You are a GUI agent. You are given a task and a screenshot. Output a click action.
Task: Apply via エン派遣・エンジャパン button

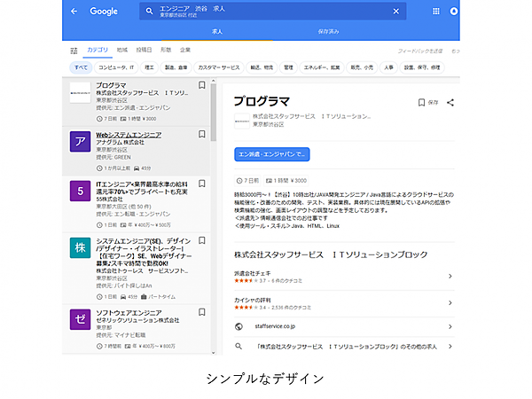[271, 154]
